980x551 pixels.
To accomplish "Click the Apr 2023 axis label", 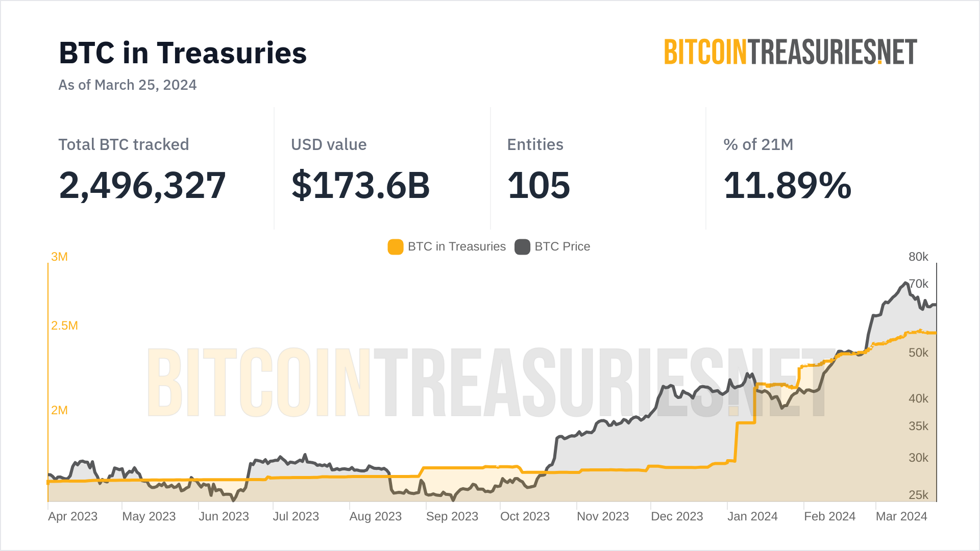I will (x=73, y=516).
